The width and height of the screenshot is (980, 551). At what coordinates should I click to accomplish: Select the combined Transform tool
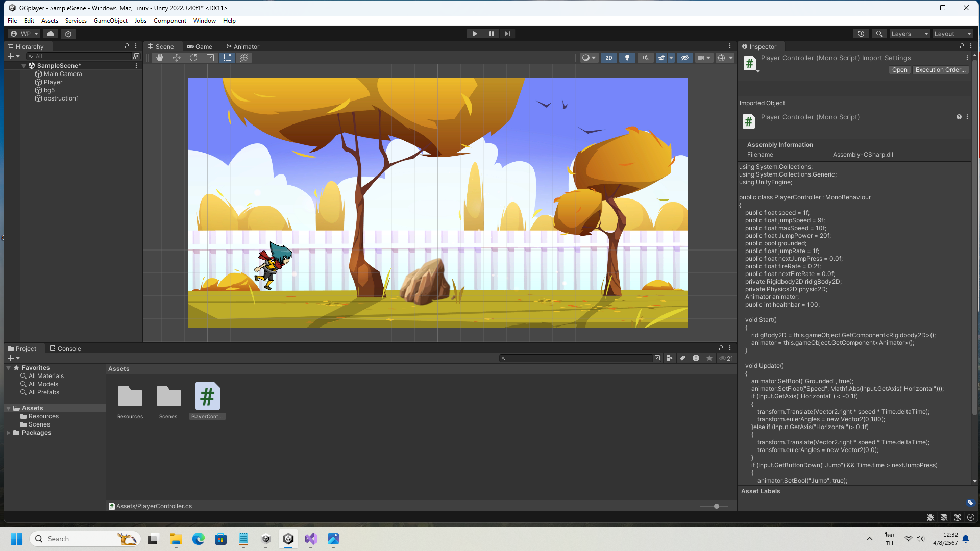pyautogui.click(x=244, y=58)
